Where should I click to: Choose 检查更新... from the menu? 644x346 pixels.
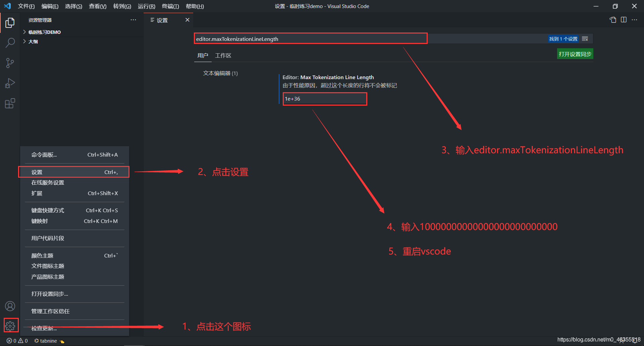pos(74,328)
